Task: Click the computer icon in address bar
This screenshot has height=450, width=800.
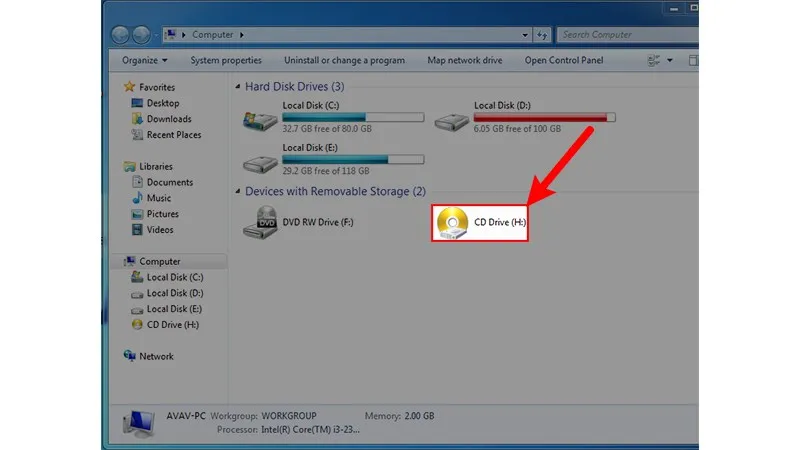Action: click(x=171, y=34)
